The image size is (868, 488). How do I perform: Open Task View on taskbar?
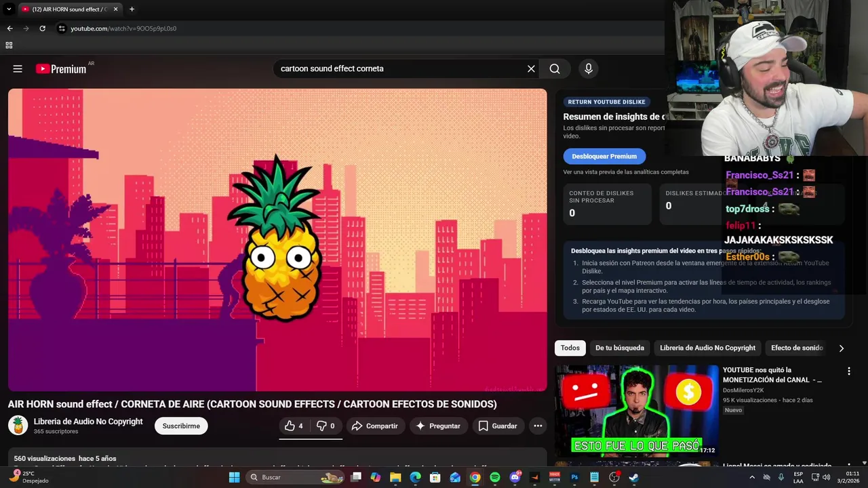click(356, 477)
